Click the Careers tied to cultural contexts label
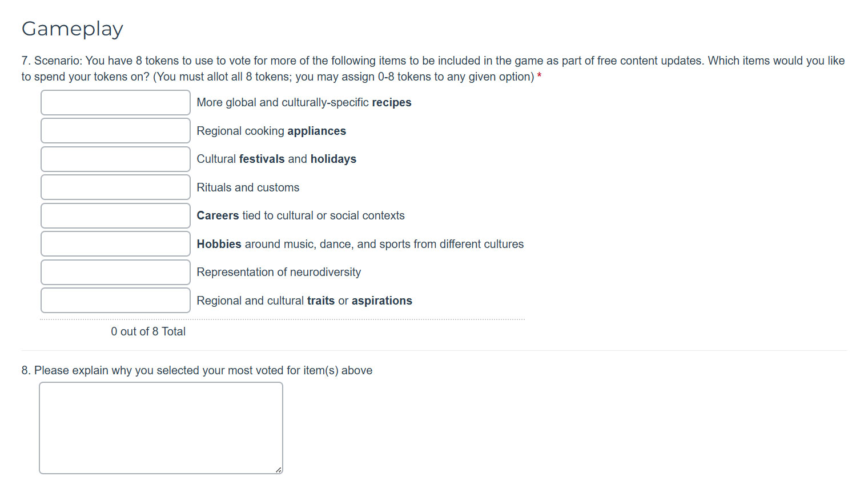The image size is (868, 484). click(300, 215)
